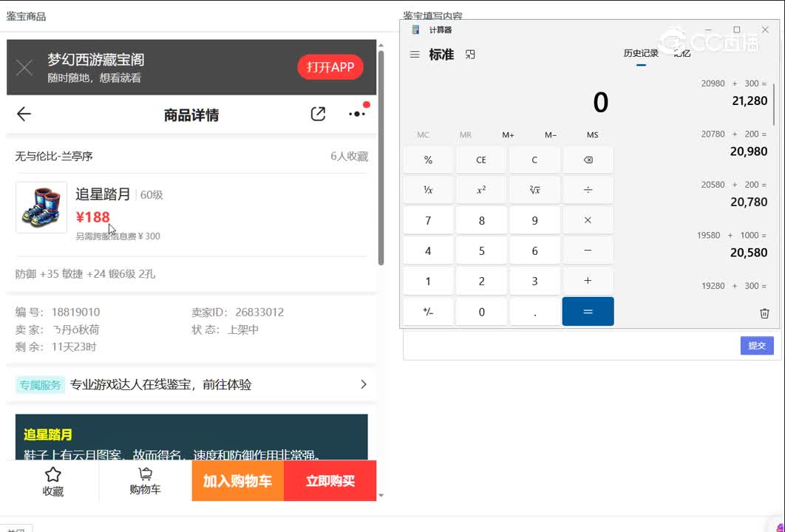
Task: Click calculator digit 1
Action: pos(428,282)
